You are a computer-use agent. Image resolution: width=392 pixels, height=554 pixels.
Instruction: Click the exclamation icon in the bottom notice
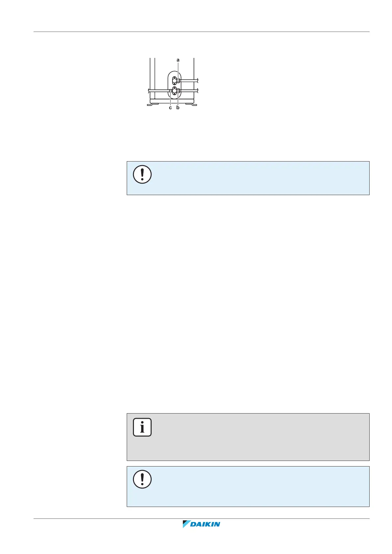[x=142, y=479]
